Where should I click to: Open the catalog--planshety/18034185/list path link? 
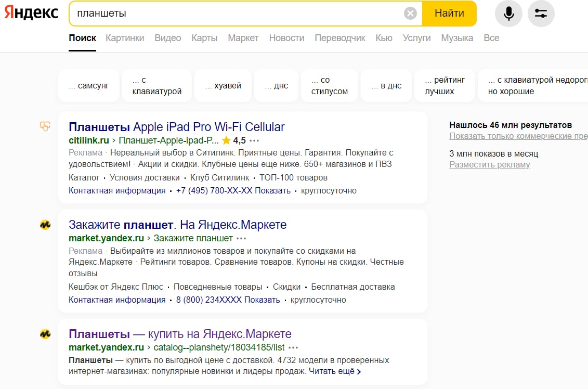[219, 347]
